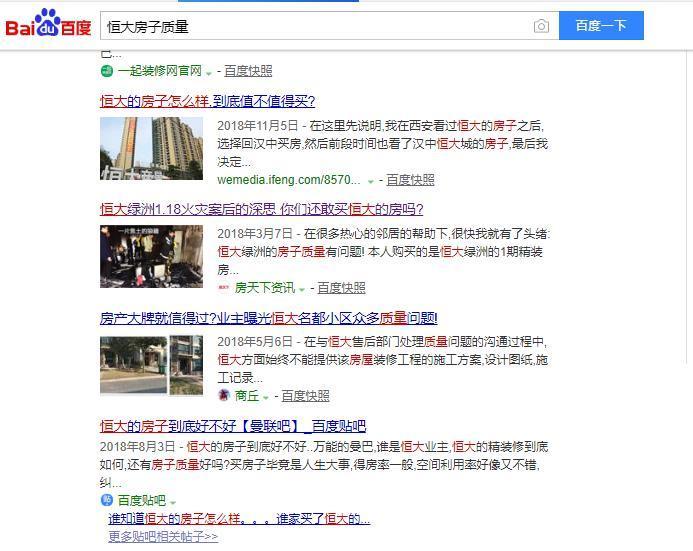This screenshot has width=693, height=551.
Task: Click the 一起装修网官网 green site icon
Action: tap(107, 71)
